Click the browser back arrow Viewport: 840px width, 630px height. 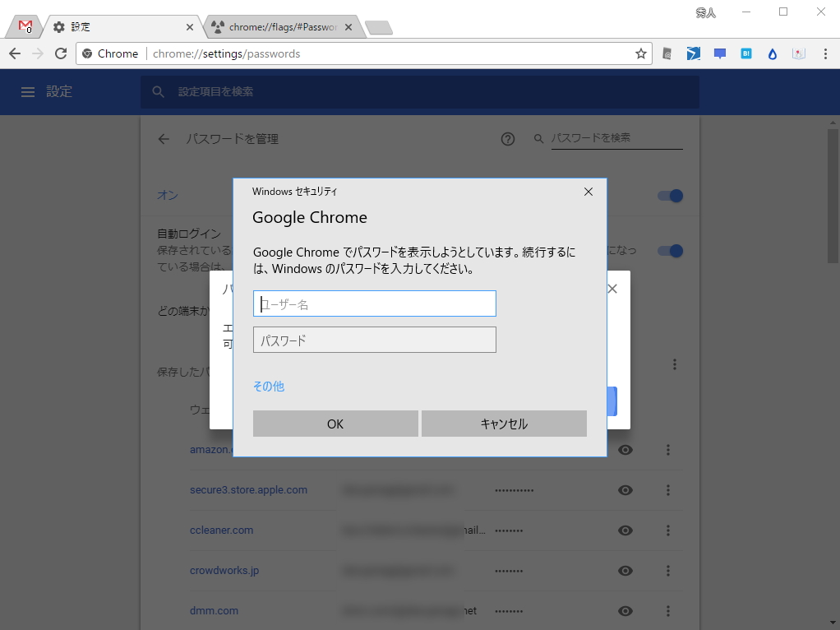[15, 53]
